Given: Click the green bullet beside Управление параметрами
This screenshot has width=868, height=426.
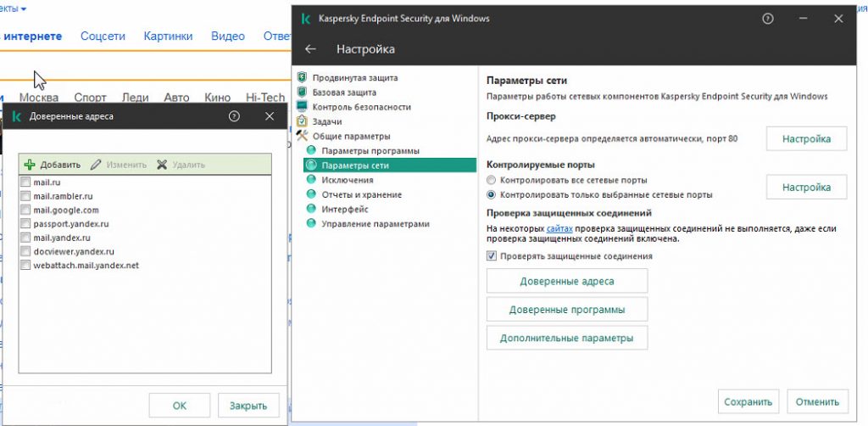Looking at the screenshot, I should [x=311, y=224].
